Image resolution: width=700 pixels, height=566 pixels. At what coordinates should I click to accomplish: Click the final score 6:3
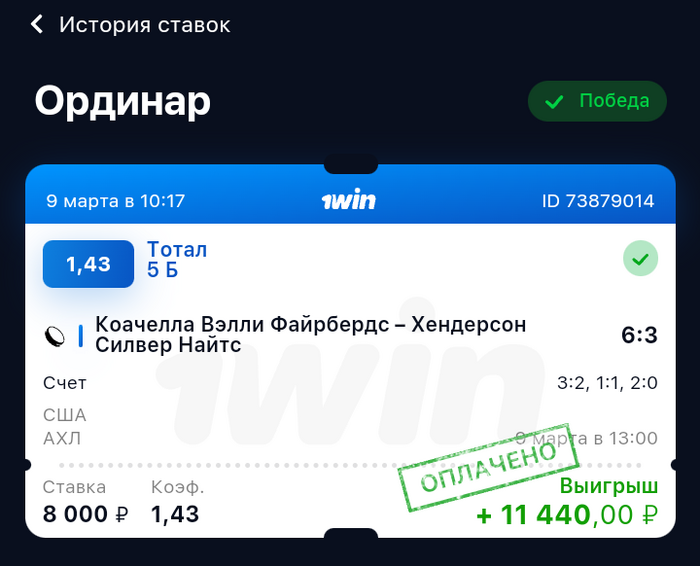[x=639, y=335]
